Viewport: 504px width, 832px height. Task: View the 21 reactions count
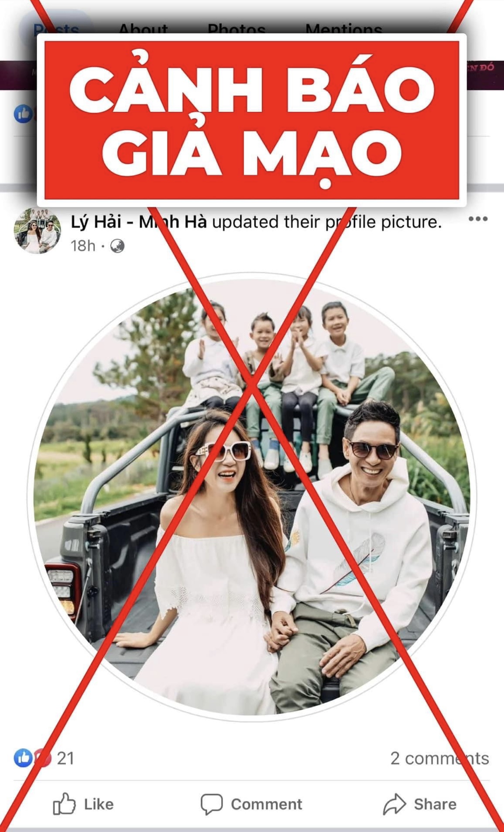(x=65, y=758)
